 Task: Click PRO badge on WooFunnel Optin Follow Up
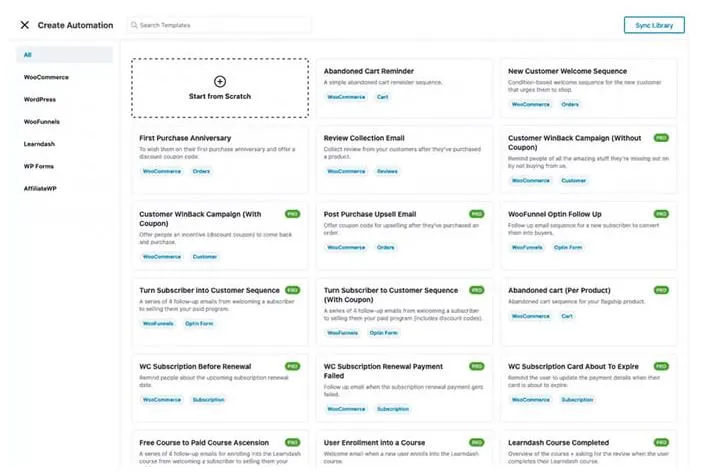[661, 214]
